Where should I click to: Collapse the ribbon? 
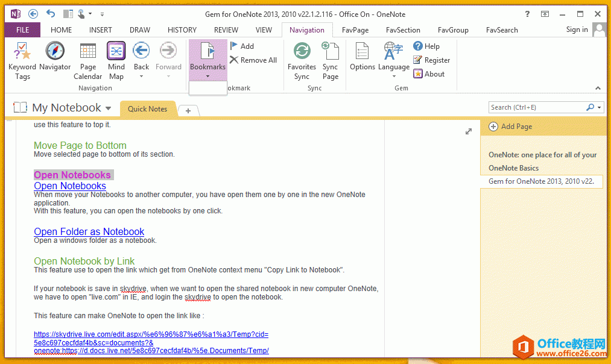598,88
